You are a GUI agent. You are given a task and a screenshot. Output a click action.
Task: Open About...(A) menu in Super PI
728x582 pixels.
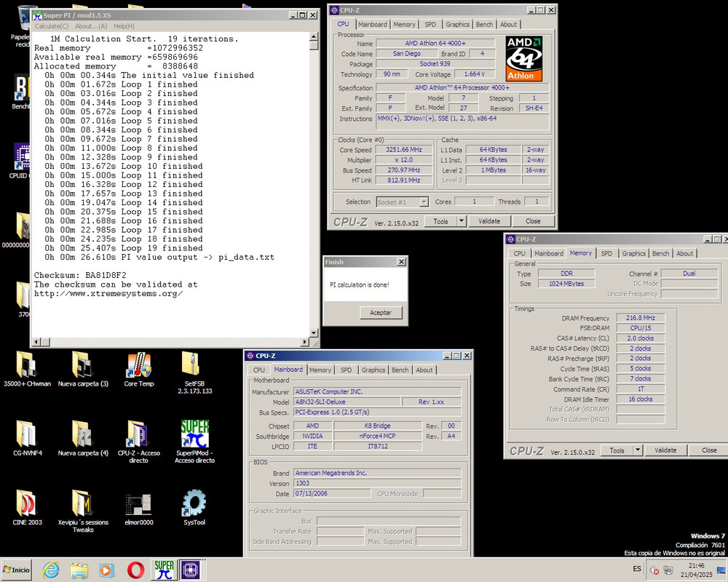pyautogui.click(x=91, y=26)
